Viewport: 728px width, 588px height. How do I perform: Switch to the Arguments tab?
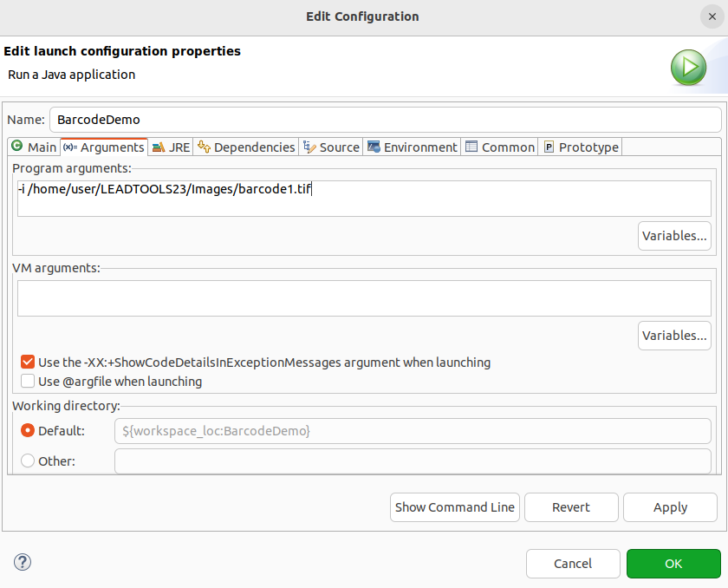(x=104, y=147)
